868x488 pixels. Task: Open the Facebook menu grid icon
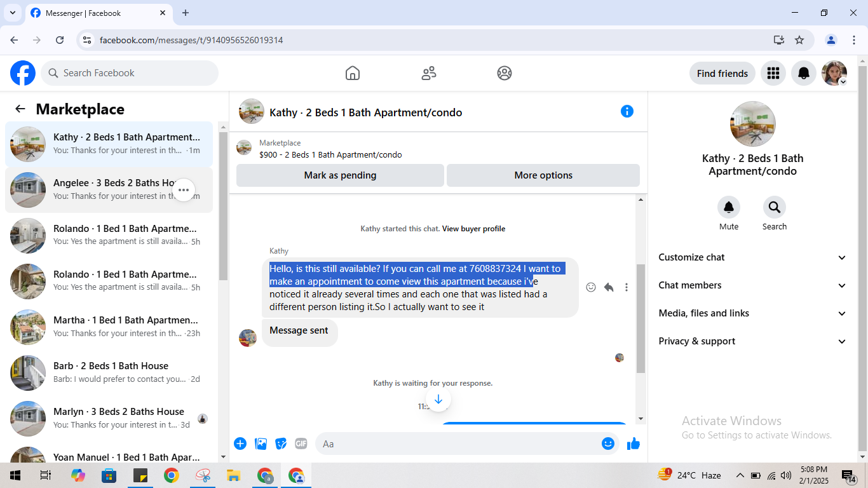coord(773,73)
